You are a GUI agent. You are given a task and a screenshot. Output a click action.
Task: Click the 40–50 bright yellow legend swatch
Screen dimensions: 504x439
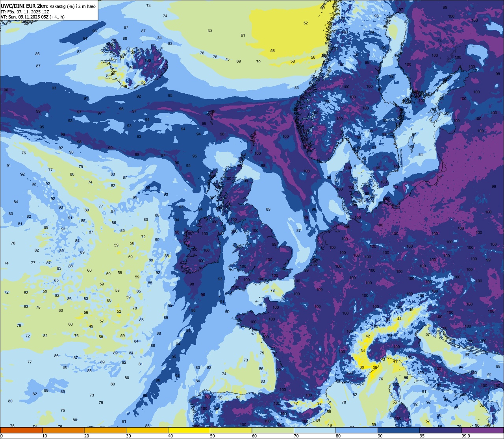tap(189, 430)
